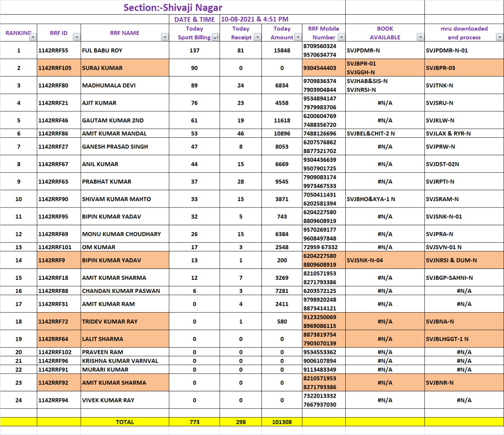The height and width of the screenshot is (435, 504).
Task: Select the name cell 'OM KUMAR'
Action: pos(125,247)
